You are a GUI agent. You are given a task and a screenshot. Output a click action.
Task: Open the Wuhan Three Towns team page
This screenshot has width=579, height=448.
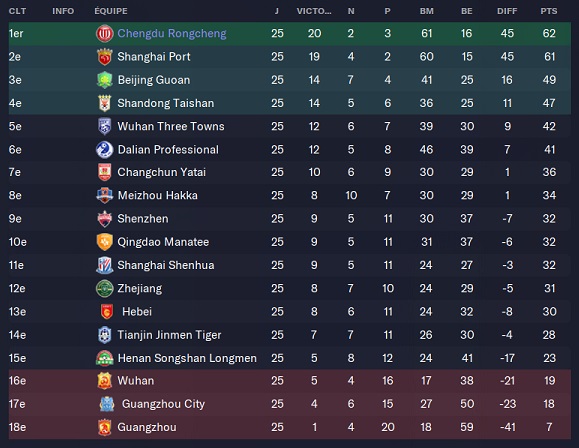click(x=171, y=126)
